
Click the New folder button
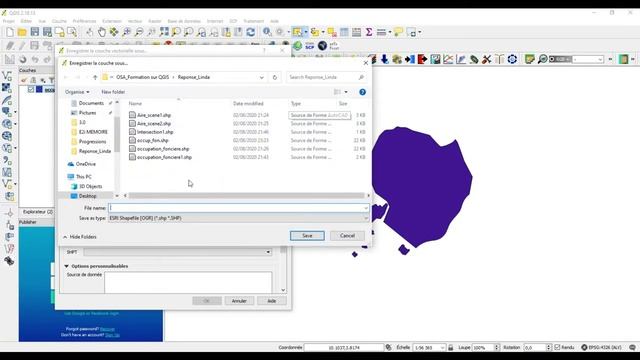[x=113, y=92]
